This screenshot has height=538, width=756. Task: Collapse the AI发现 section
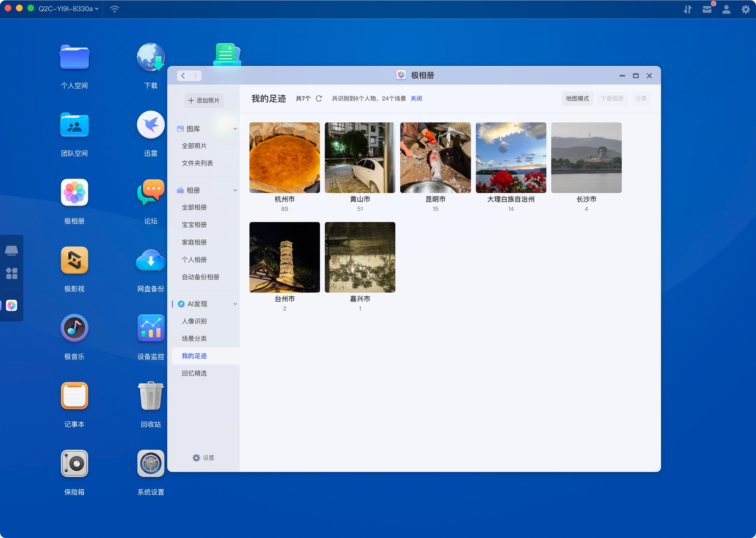[x=235, y=304]
